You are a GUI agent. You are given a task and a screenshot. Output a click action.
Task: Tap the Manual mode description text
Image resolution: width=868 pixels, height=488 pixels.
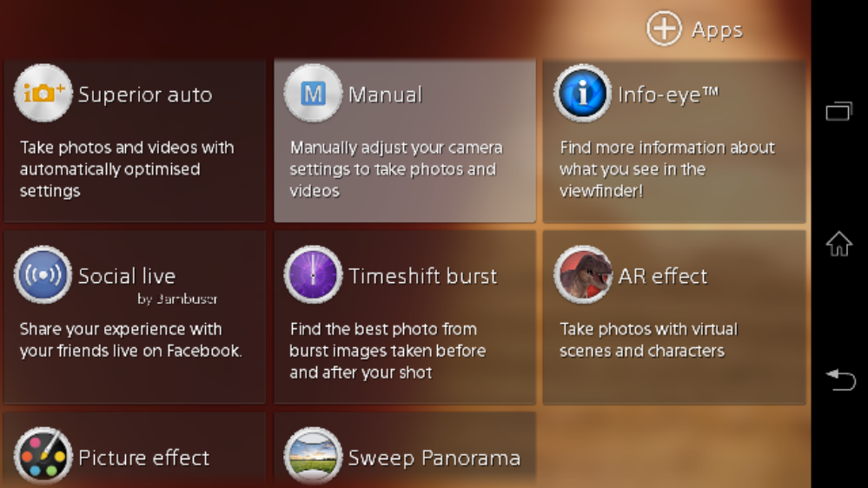click(x=396, y=169)
